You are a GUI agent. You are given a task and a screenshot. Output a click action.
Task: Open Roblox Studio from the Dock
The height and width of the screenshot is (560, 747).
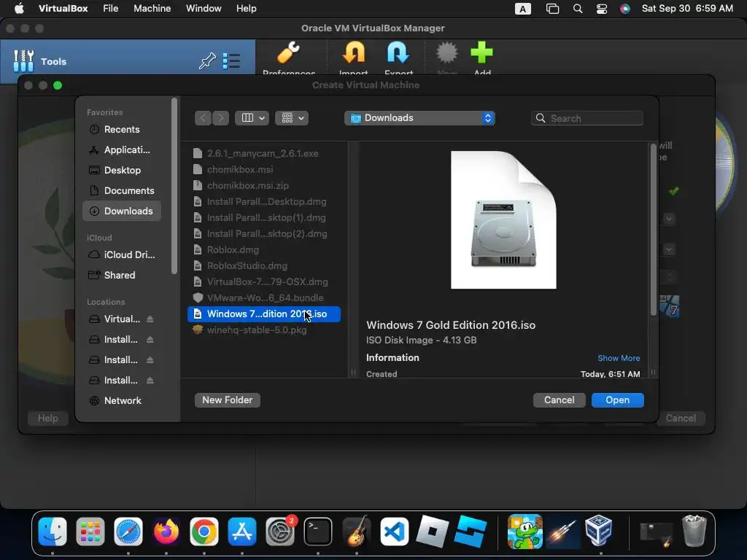[x=471, y=532]
